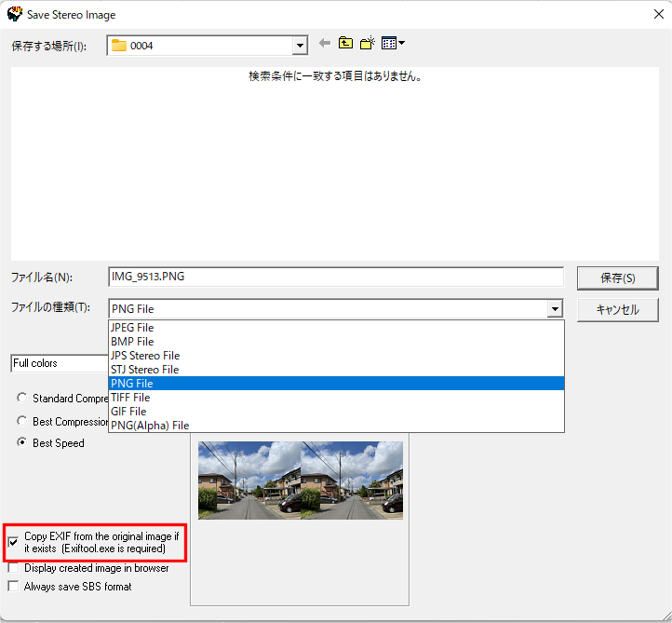Image resolution: width=672 pixels, height=623 pixels.
Task: Select Best Speed radio button
Action: click(21, 442)
